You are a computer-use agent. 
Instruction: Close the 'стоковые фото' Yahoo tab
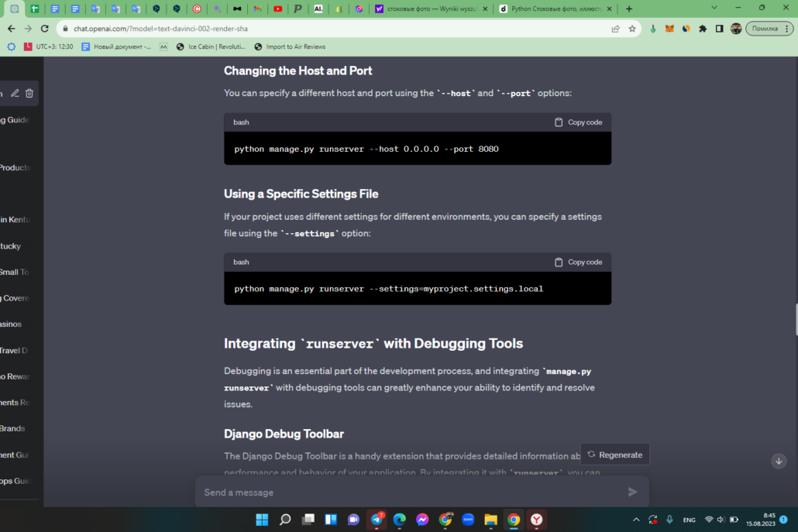[485, 9]
